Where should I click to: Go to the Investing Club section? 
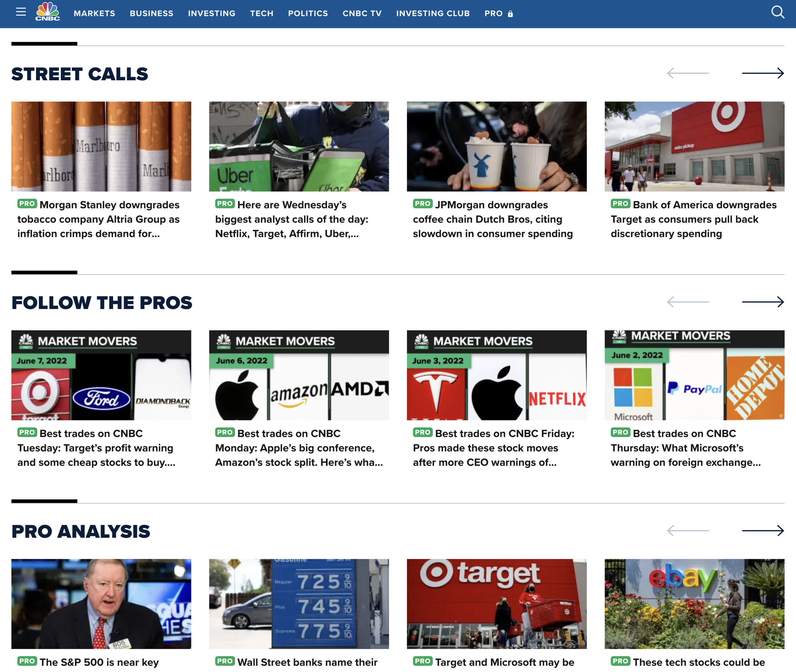click(x=433, y=13)
